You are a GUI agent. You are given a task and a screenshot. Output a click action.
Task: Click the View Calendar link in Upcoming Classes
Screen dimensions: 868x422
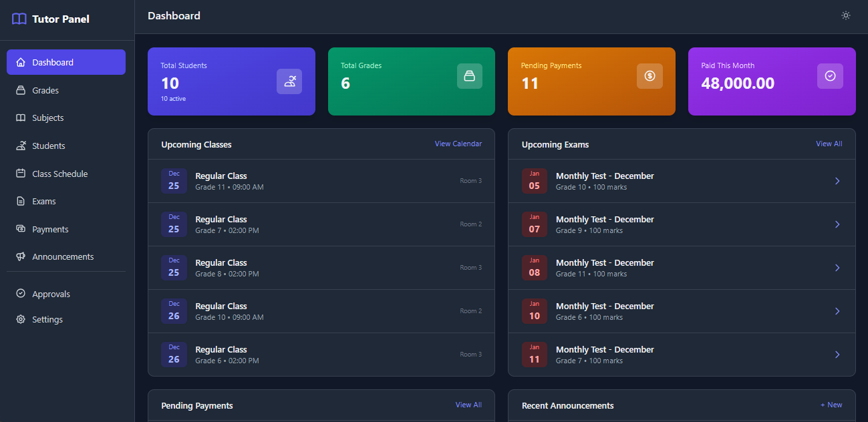pyautogui.click(x=458, y=144)
